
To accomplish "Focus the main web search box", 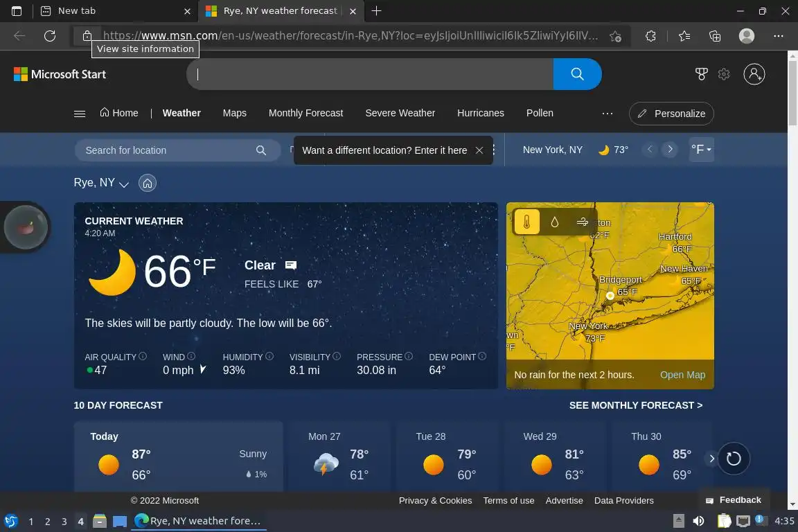I will coord(370,74).
